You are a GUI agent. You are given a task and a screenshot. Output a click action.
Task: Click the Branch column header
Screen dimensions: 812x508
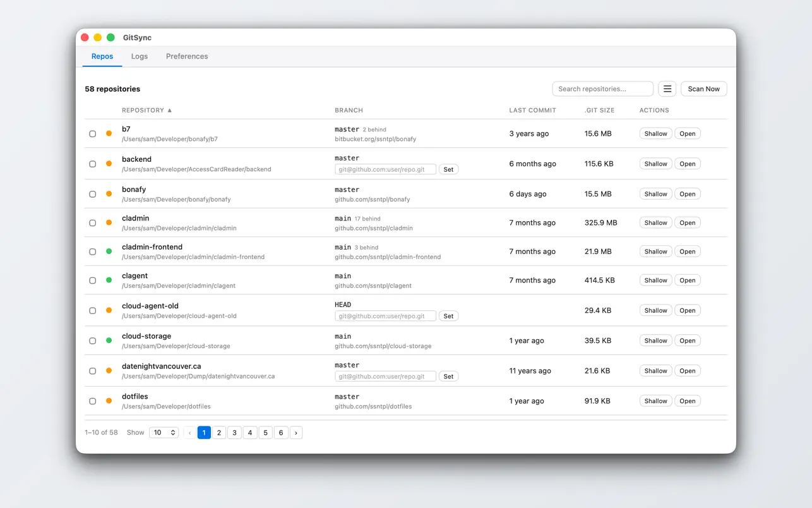349,110
